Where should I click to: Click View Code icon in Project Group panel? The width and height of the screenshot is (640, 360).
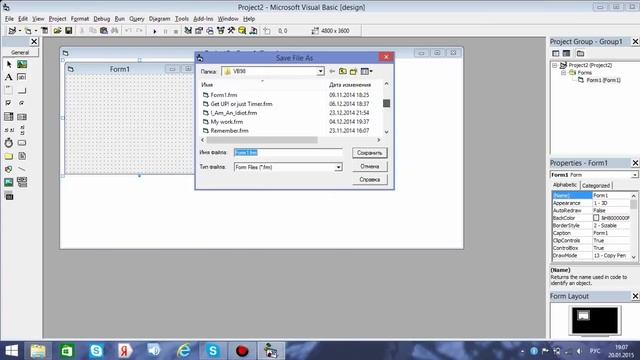[x=556, y=53]
